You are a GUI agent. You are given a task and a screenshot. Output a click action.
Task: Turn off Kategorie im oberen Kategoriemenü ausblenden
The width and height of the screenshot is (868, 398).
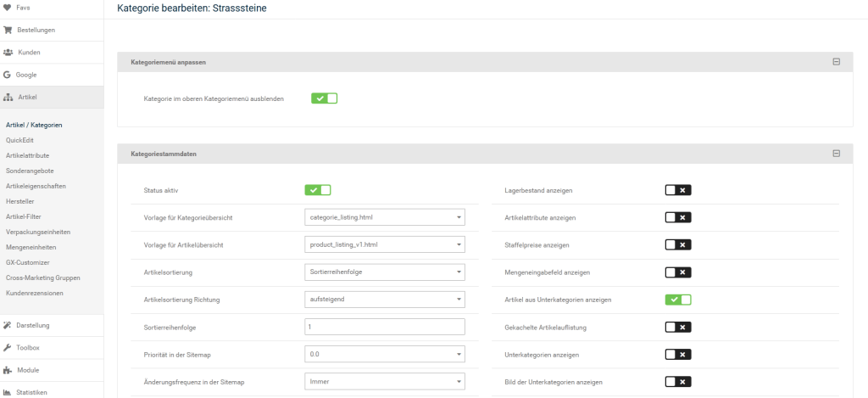pos(324,98)
